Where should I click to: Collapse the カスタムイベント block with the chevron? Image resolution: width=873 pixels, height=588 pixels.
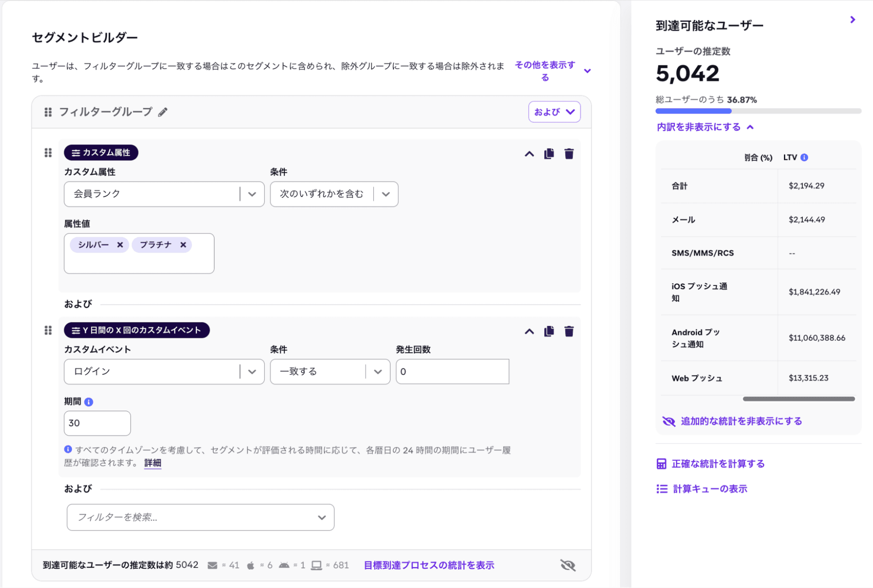pyautogui.click(x=529, y=331)
